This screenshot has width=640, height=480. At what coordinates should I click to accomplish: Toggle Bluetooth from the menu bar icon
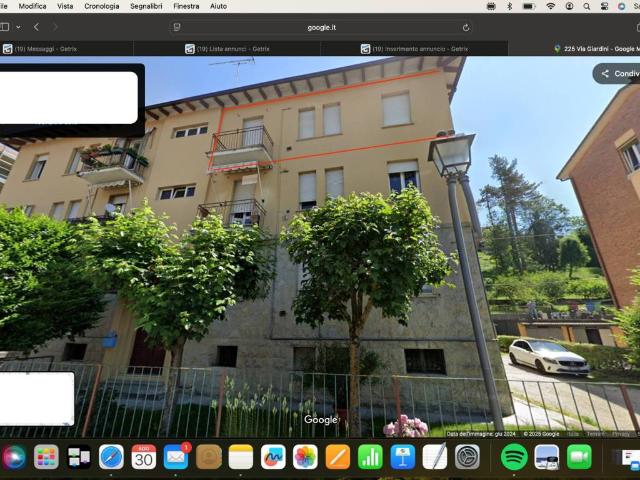click(508, 6)
